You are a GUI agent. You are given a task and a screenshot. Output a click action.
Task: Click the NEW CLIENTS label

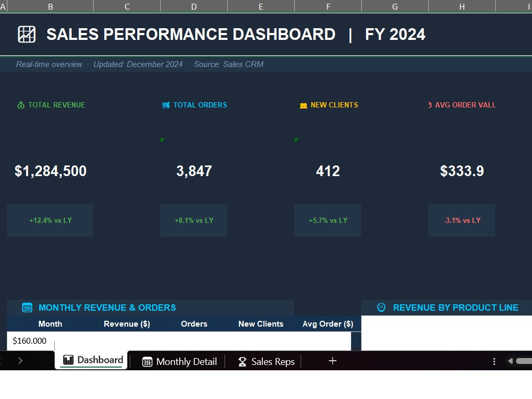click(x=334, y=105)
